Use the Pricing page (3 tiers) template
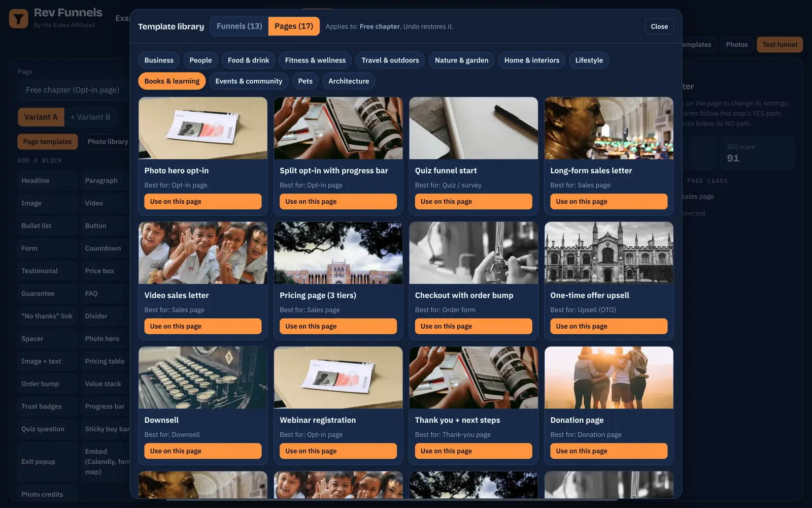Screen dimensions: 812x508 point(338,326)
